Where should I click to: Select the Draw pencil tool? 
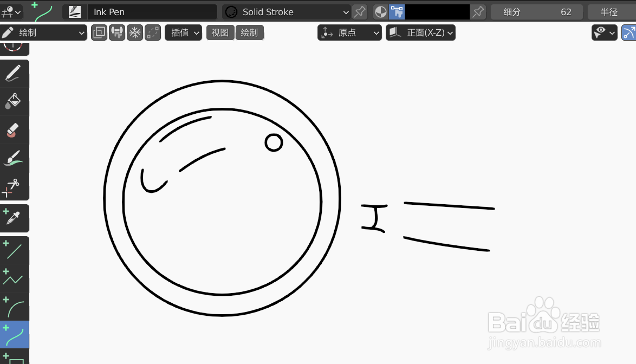14,74
